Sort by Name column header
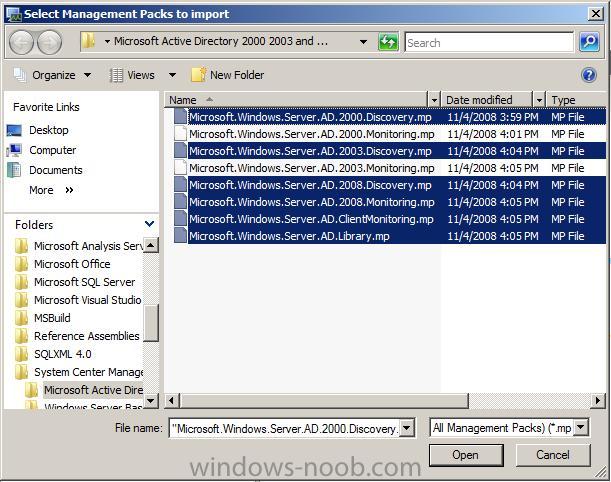611x482 pixels. click(x=296, y=100)
